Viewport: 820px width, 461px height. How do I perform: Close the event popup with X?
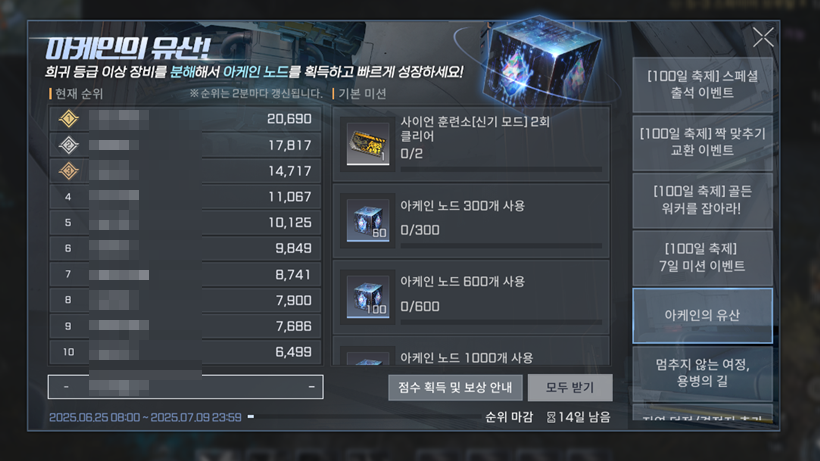point(763,38)
